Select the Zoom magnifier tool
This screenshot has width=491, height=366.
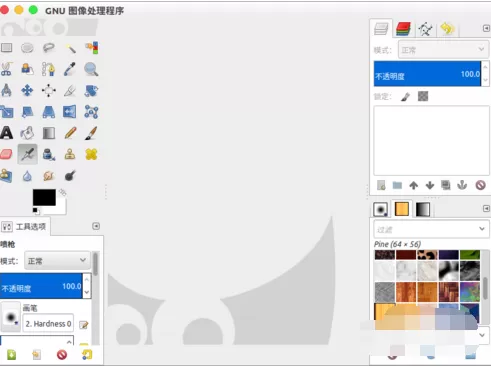(91, 69)
